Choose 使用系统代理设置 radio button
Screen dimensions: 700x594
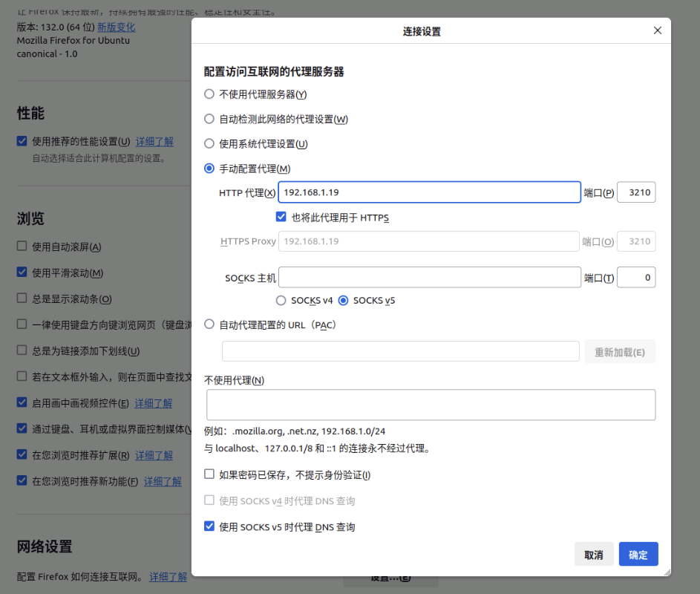click(209, 144)
